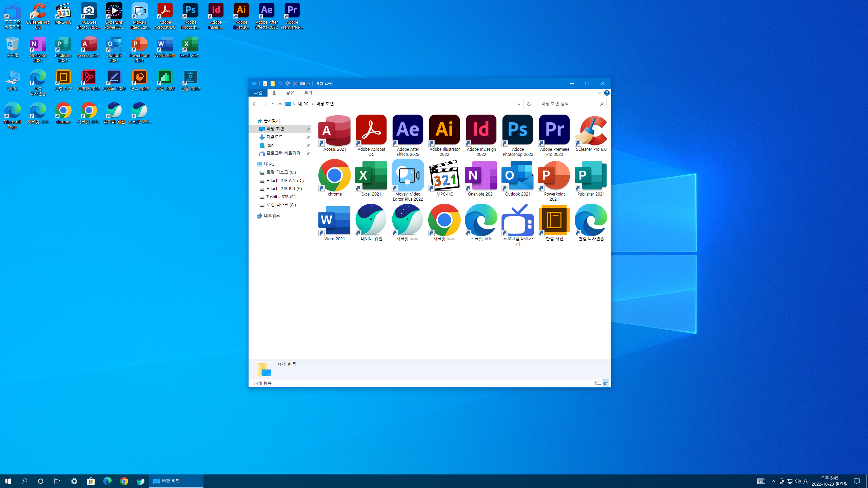Click the Properties icon in quick access toolbar
The width and height of the screenshot is (868, 488).
pyautogui.click(x=265, y=84)
